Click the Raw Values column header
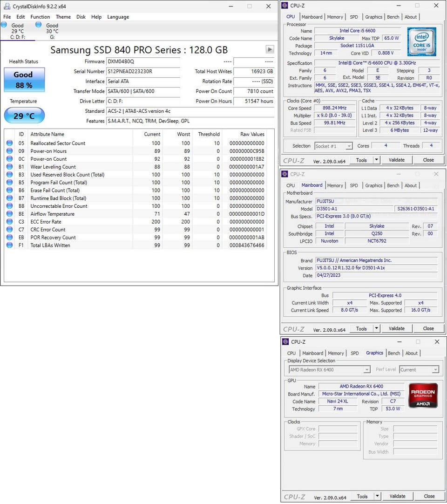 [252, 134]
